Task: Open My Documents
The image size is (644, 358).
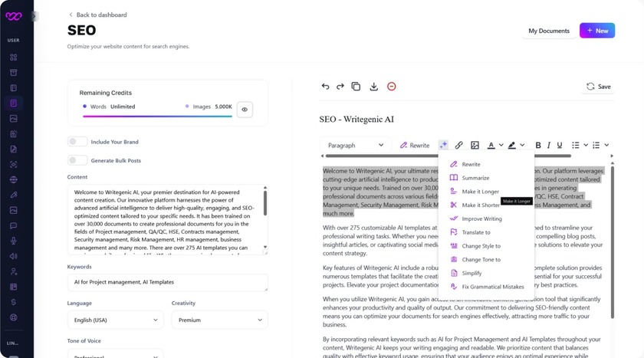Action: tap(549, 31)
